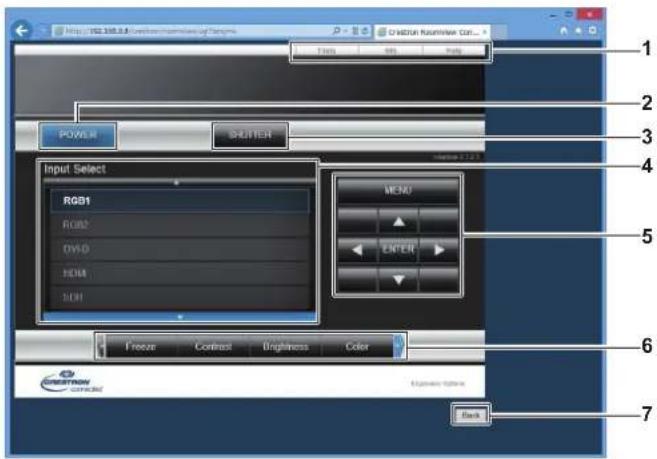This screenshot has height=459, width=657.
Task: Click the Contrast button
Action: (x=213, y=347)
